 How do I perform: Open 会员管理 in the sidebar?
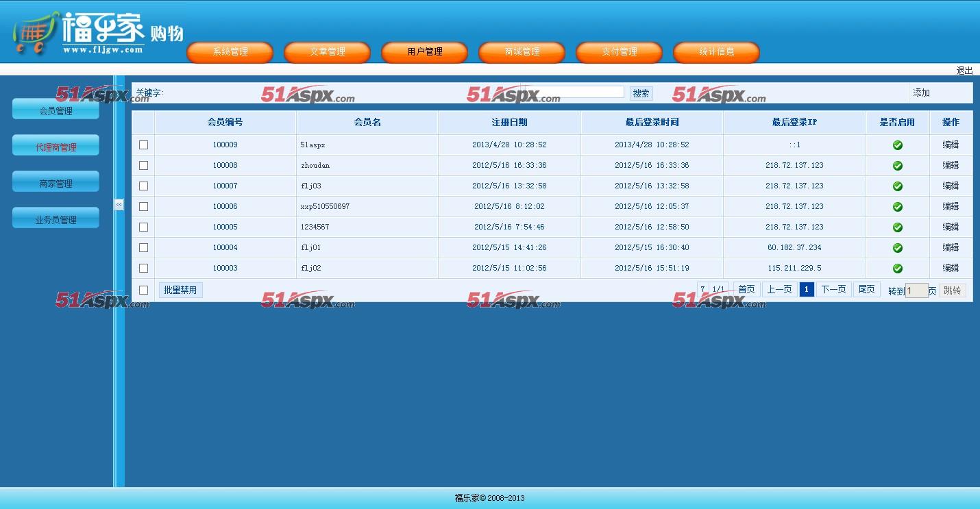(56, 110)
